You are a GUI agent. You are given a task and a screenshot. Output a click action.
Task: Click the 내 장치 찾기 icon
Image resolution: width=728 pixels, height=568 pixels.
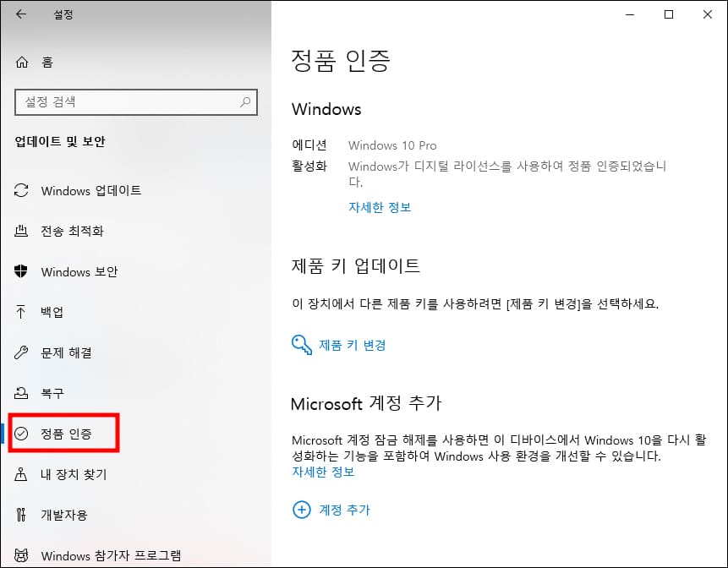point(21,474)
